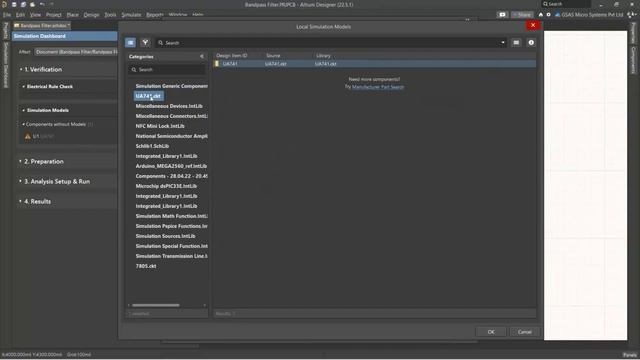This screenshot has height=360, width=640.
Task: Click the filter funnel icon in the dialog
Action: [145, 42]
